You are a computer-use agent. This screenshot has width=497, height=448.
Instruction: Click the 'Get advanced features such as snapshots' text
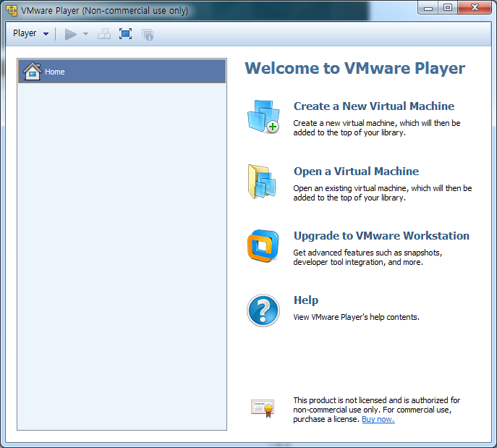[x=368, y=258]
